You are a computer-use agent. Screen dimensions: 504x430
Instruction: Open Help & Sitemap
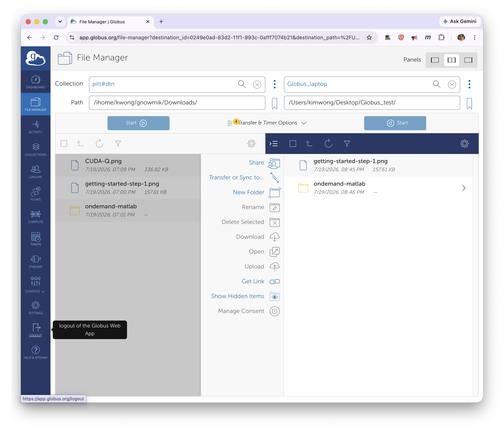[x=35, y=352]
